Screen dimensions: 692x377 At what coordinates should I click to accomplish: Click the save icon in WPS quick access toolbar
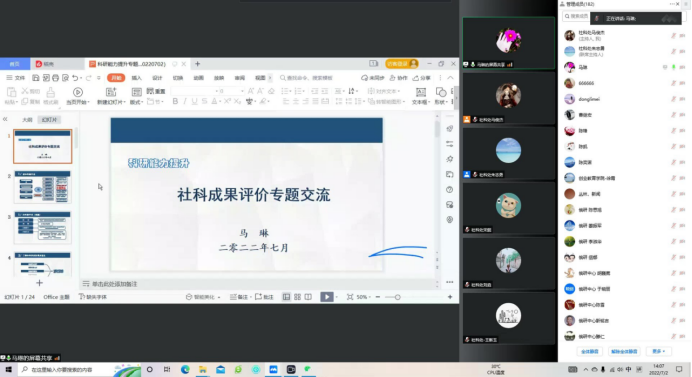pyautogui.click(x=36, y=78)
